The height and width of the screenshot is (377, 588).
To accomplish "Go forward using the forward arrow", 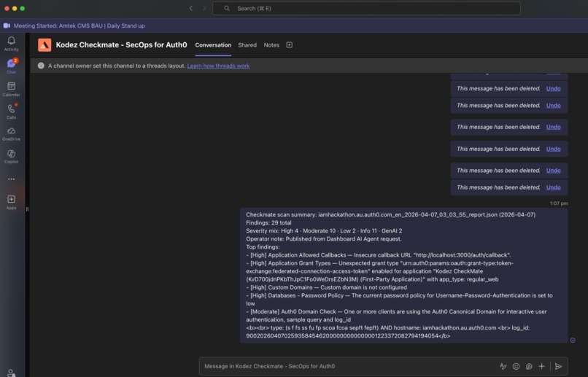I will click(204, 8).
